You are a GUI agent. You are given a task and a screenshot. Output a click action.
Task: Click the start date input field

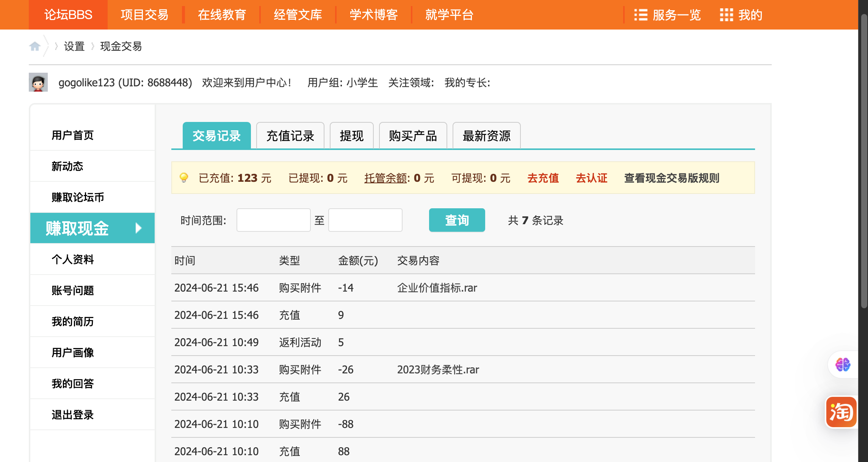[x=273, y=220]
